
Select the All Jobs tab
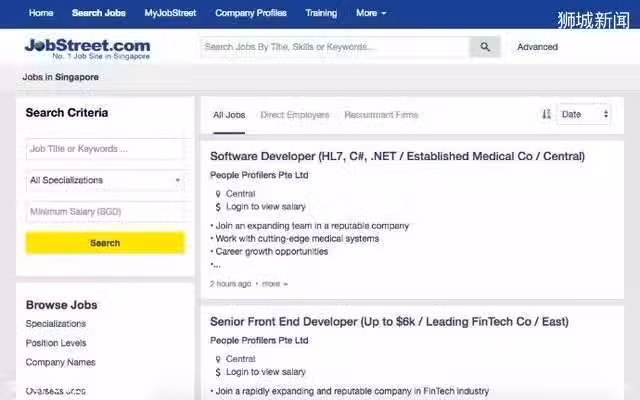pos(229,115)
